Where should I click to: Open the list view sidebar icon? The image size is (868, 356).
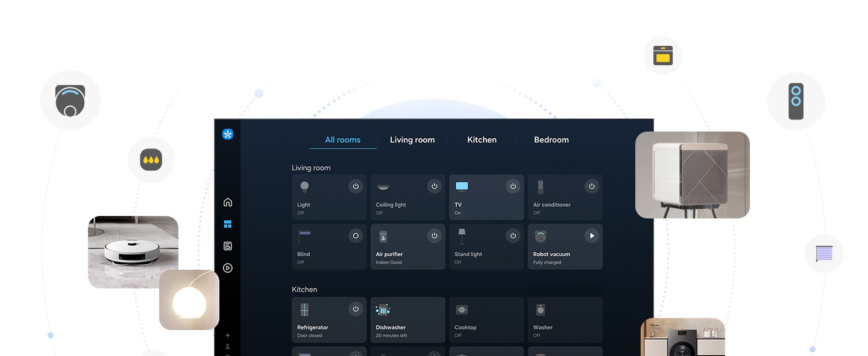point(227,246)
